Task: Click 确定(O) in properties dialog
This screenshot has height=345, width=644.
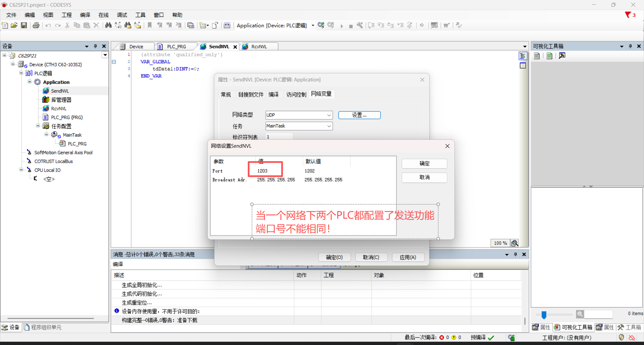Action: [334, 257]
